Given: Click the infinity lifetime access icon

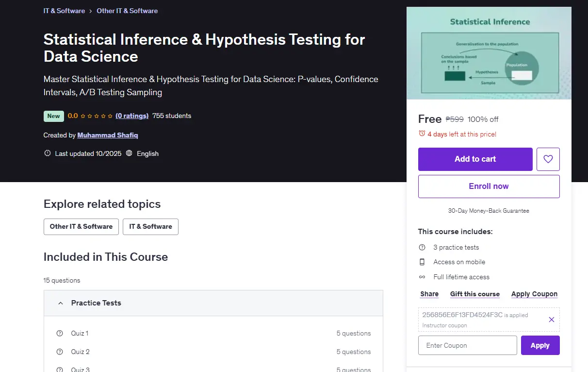Looking at the screenshot, I should pyautogui.click(x=422, y=277).
